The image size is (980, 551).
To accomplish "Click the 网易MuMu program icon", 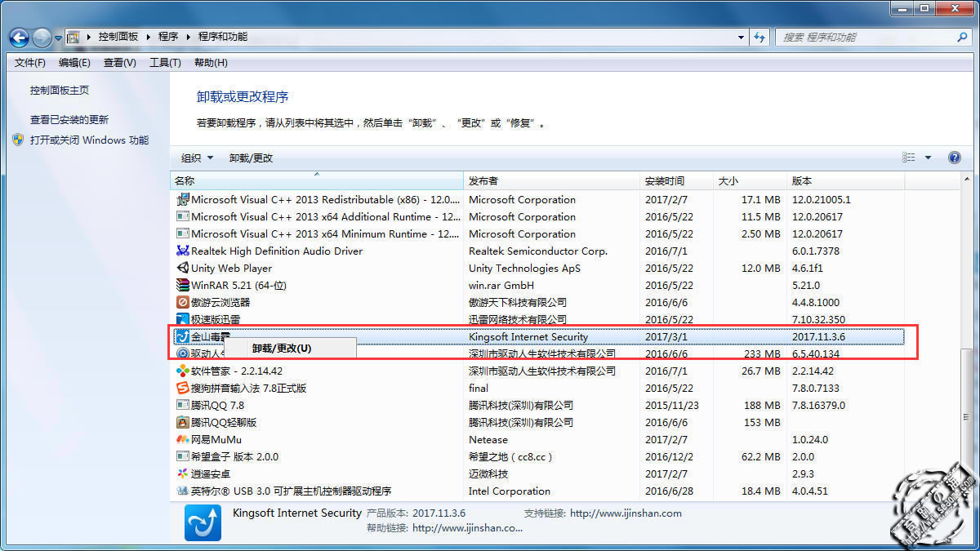I will pos(183,439).
